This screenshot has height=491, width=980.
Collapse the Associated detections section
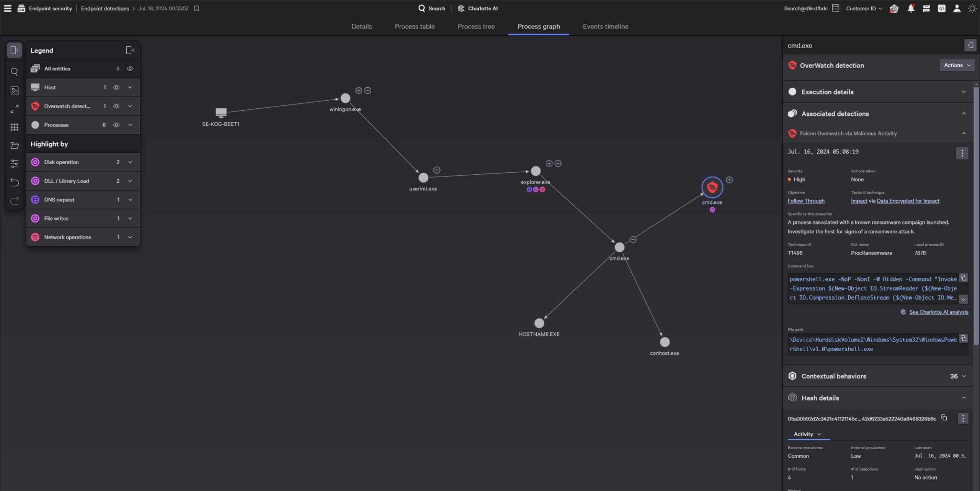pos(877,114)
